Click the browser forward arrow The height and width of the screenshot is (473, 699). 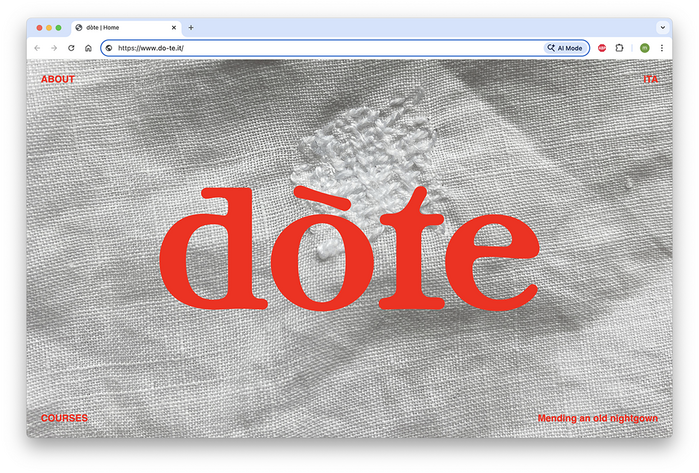tap(54, 48)
